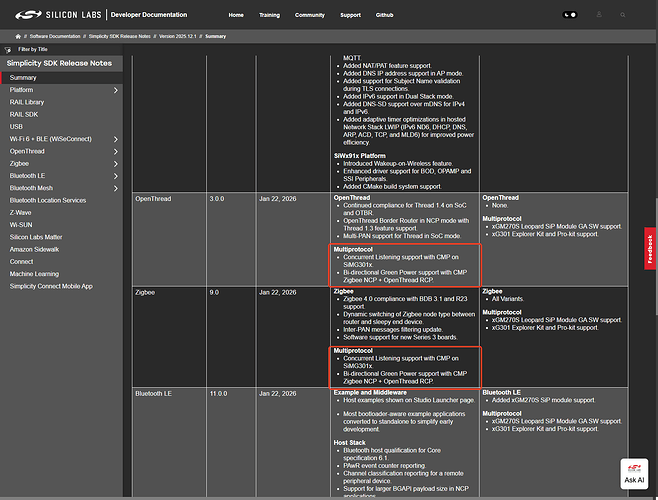Toggle the dark mode switch
658x500 pixels.
tap(569, 15)
